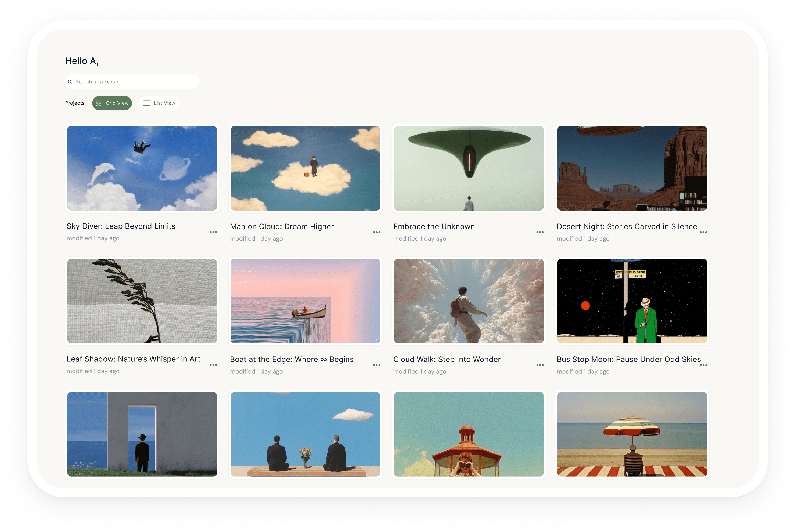Click title Man on Cloud: Dream Higher
Viewport: 795px width, 532px height.
coord(282,227)
